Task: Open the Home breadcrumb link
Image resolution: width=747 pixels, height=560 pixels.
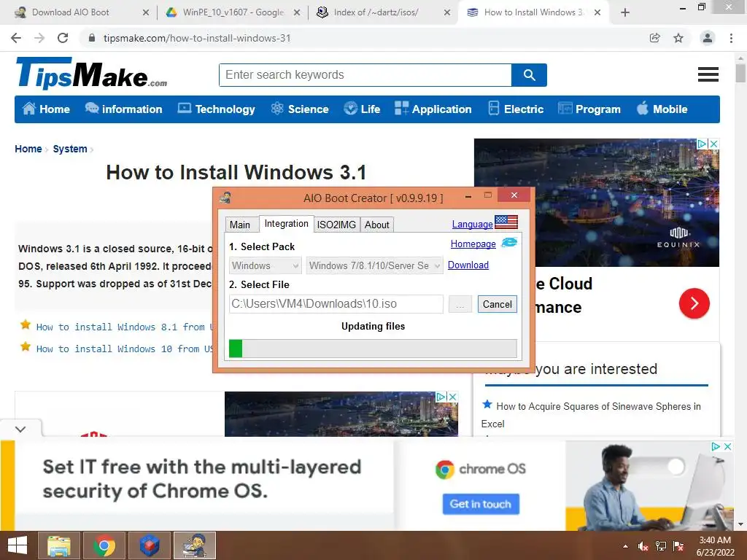Action: point(28,149)
